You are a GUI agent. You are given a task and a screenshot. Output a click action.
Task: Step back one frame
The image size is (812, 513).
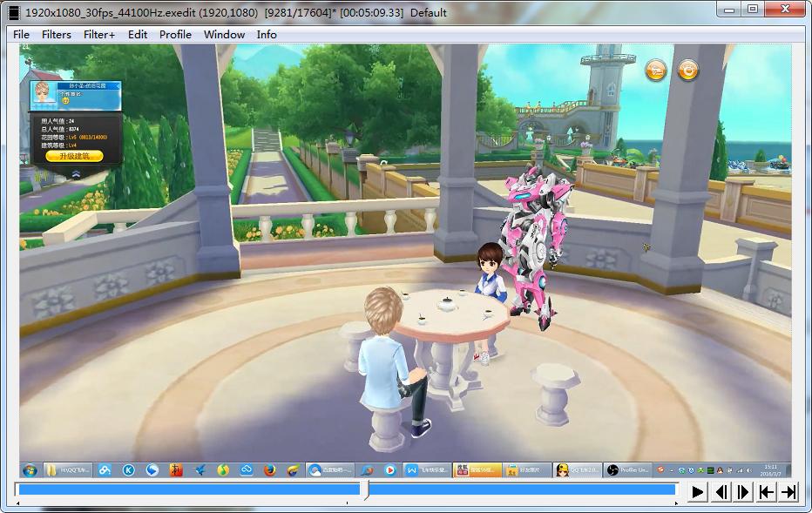point(721,492)
